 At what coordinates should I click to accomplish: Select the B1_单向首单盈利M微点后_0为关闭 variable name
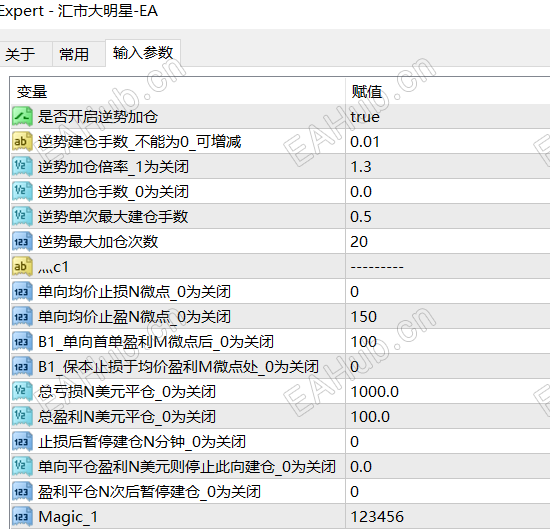[x=156, y=342]
